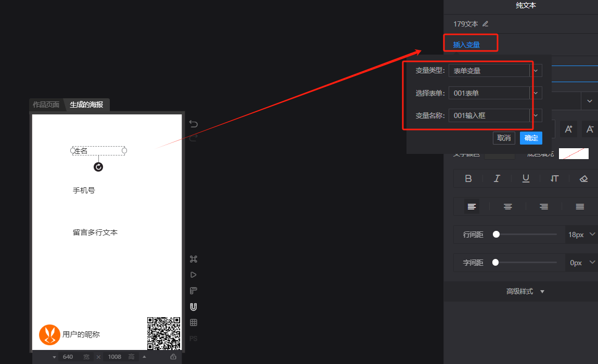598x364 pixels.
Task: Click the canvas width field 640
Action: tap(68, 357)
